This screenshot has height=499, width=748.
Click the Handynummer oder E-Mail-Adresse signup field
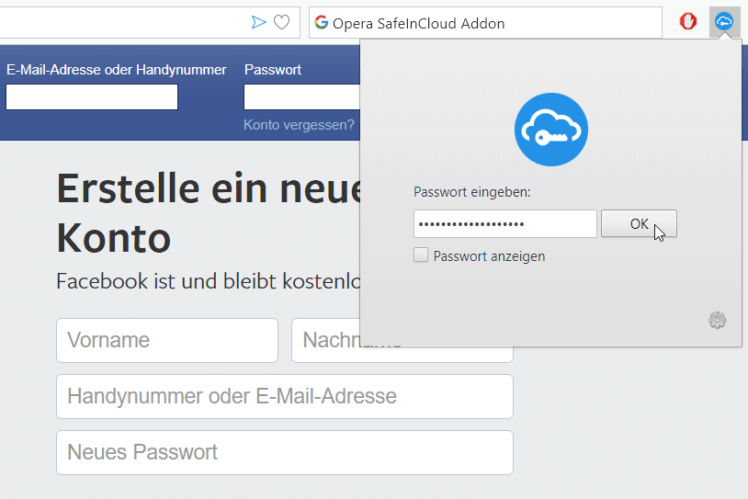[x=285, y=396]
